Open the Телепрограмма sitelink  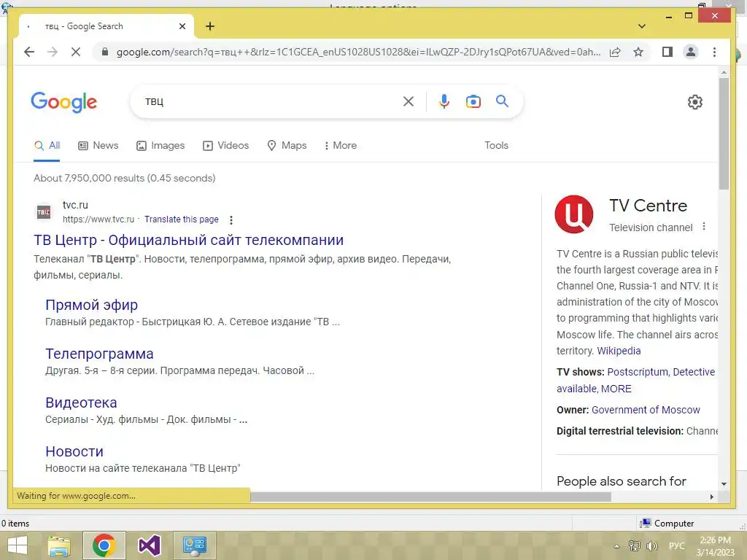click(99, 354)
